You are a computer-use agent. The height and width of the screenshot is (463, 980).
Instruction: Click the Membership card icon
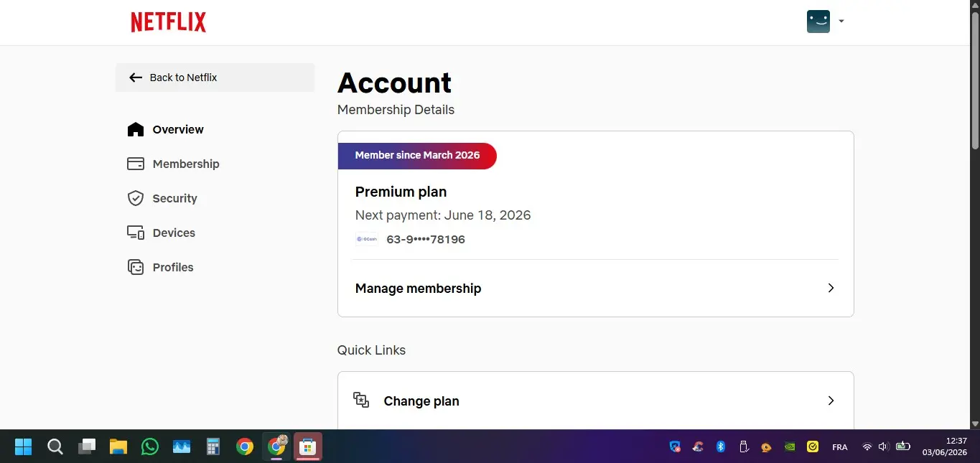[x=136, y=164]
